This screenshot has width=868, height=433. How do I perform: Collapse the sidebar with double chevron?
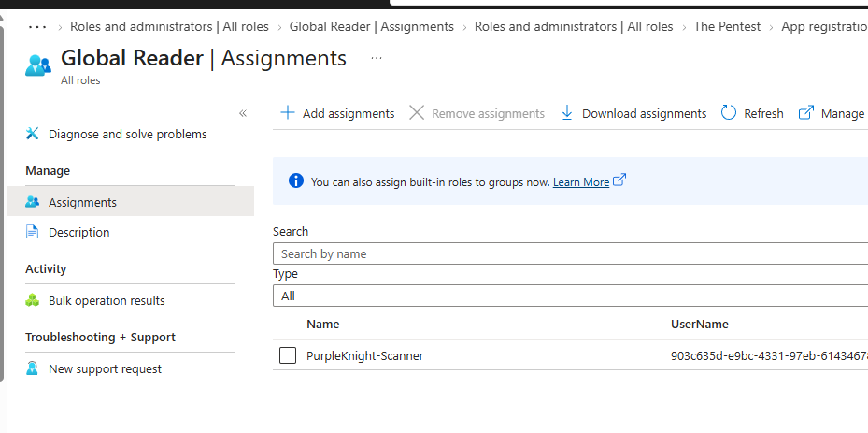[243, 113]
